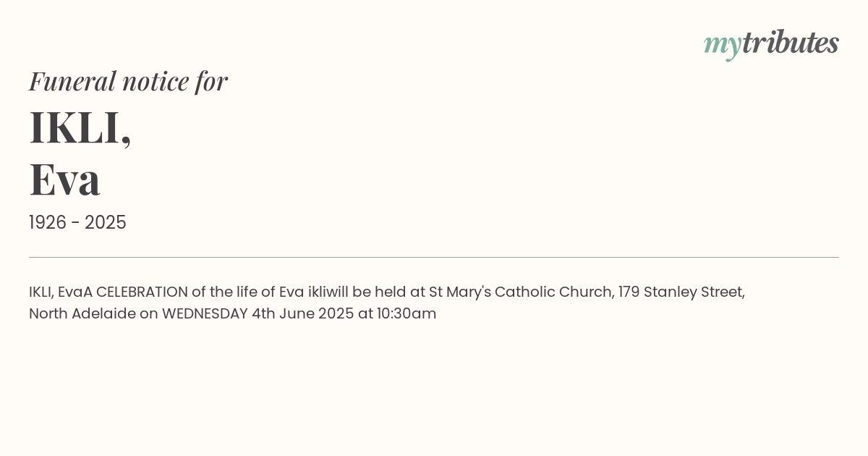Image resolution: width=868 pixels, height=456 pixels.
Task: Click the '4th June 2025' date
Action: click(303, 314)
